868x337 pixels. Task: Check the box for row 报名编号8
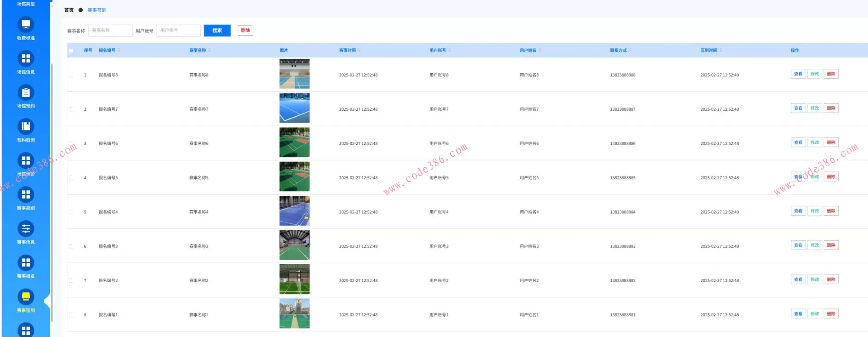click(x=71, y=75)
